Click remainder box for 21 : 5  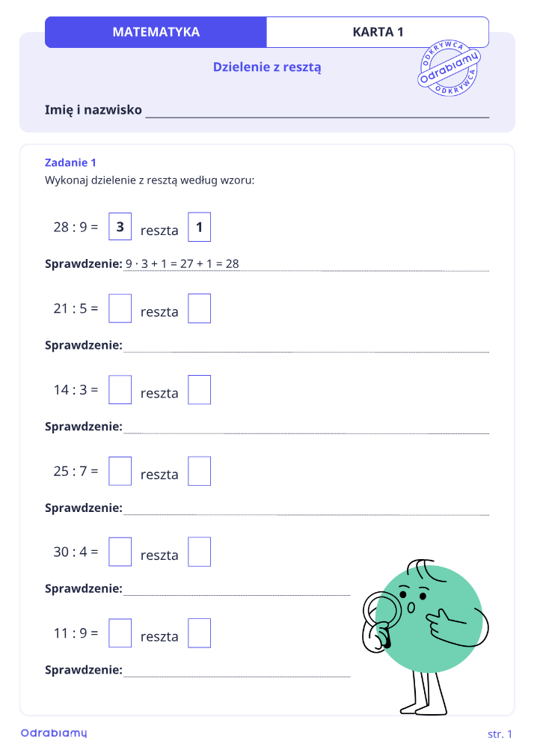pyautogui.click(x=199, y=308)
